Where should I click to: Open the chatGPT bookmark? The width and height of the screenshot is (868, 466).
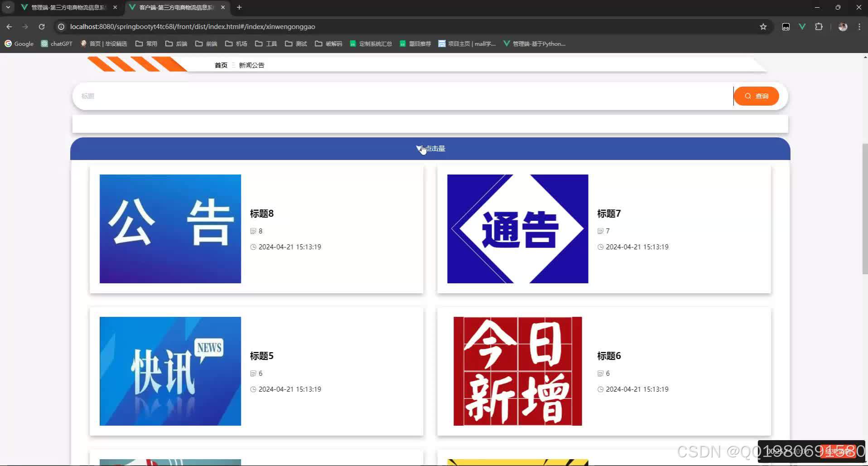coord(56,44)
